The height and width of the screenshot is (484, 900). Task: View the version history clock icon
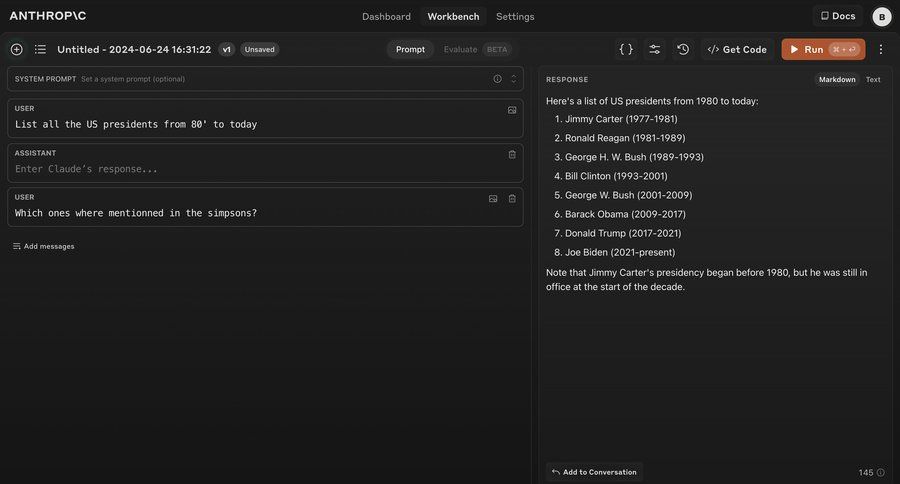(683, 49)
